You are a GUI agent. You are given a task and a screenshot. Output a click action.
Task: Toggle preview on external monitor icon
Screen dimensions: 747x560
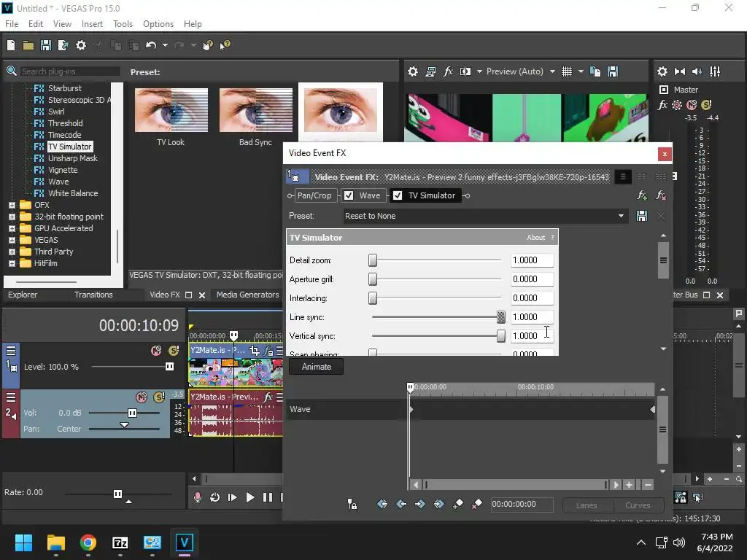430,71
